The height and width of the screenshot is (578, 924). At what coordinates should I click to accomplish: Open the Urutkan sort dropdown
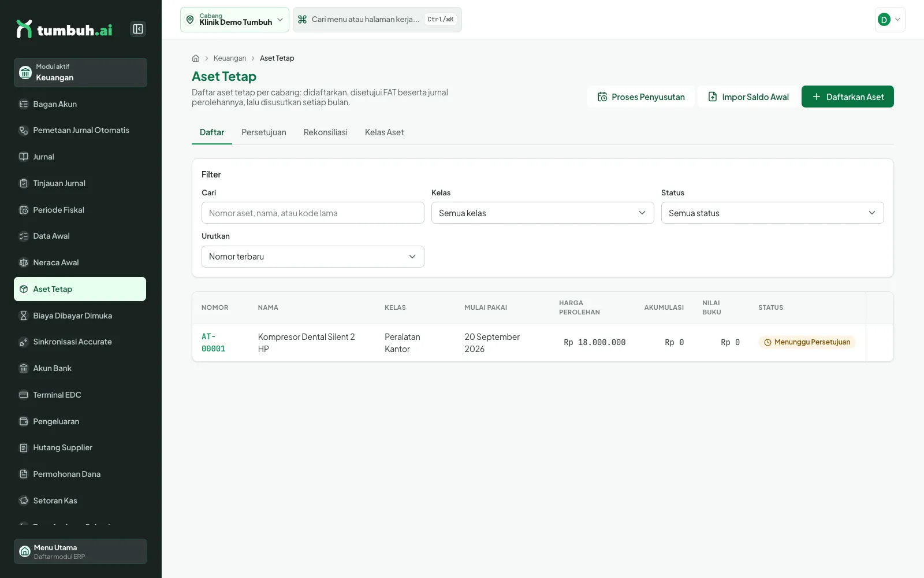point(312,257)
